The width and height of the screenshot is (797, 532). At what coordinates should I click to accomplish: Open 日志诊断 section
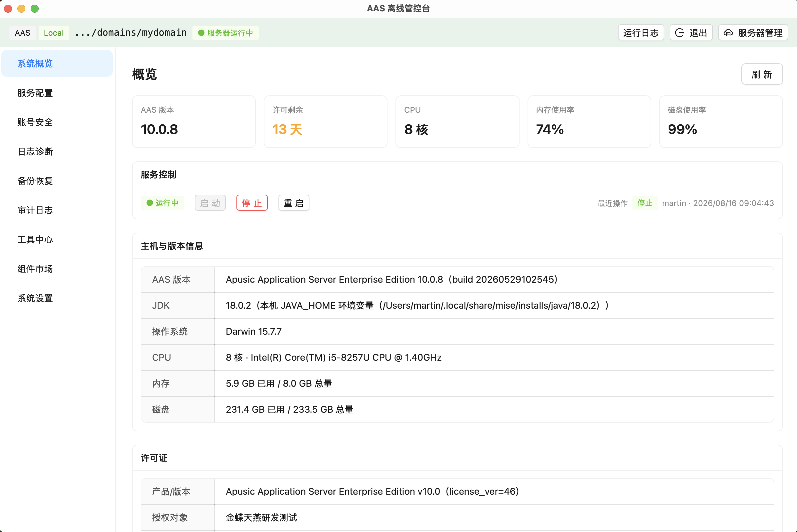coord(57,152)
